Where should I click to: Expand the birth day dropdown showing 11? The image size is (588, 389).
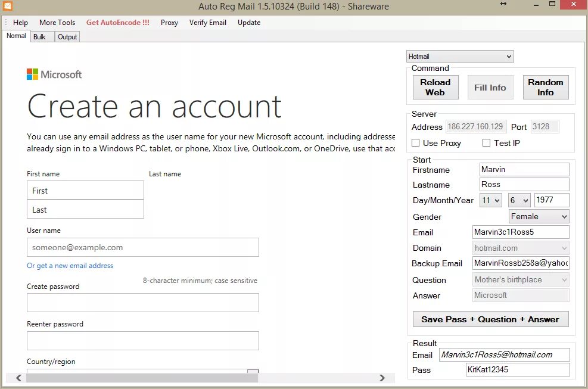click(490, 200)
